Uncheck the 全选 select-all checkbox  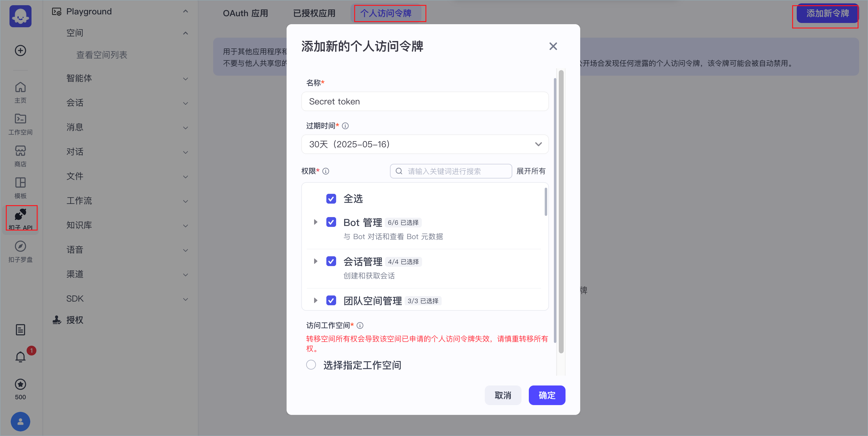click(x=331, y=199)
